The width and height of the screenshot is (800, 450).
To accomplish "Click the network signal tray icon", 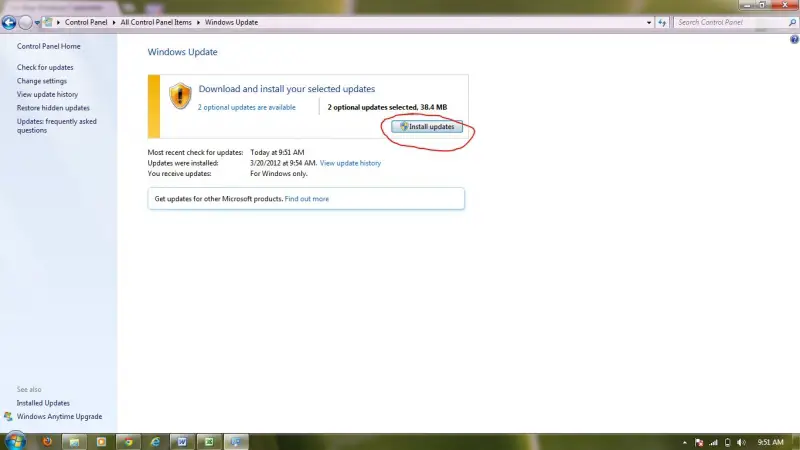I will pyautogui.click(x=713, y=442).
